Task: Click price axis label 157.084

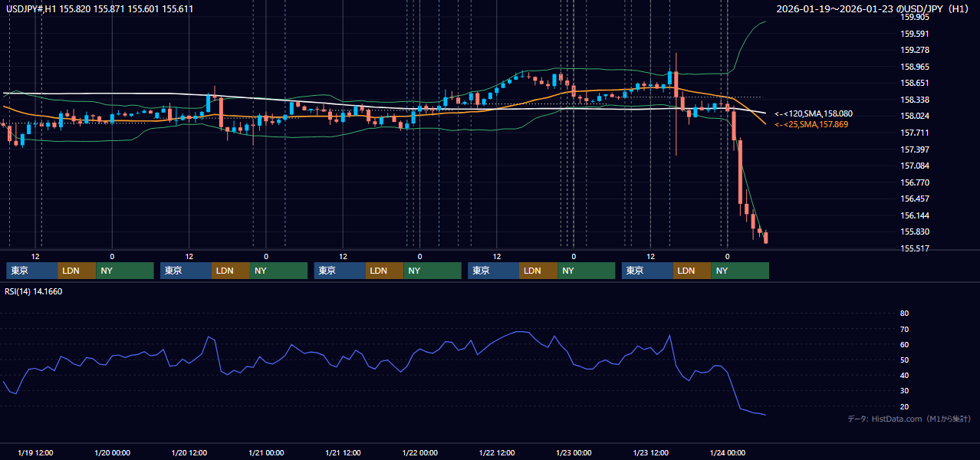Action: [915, 166]
